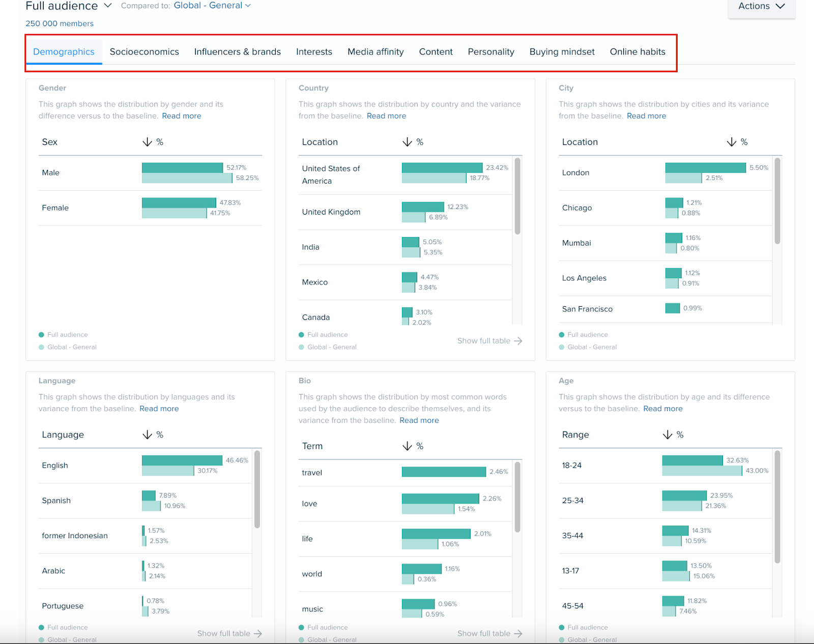
Task: Click arrow icon beside Country Show full table
Action: [518, 341]
